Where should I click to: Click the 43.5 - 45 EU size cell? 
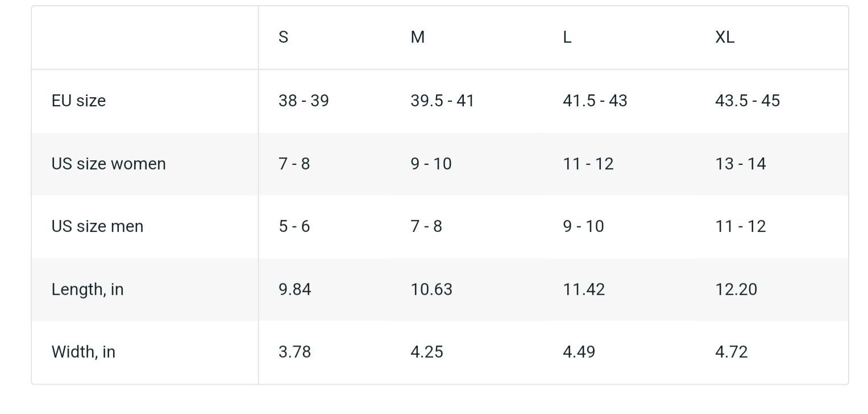pyautogui.click(x=747, y=101)
